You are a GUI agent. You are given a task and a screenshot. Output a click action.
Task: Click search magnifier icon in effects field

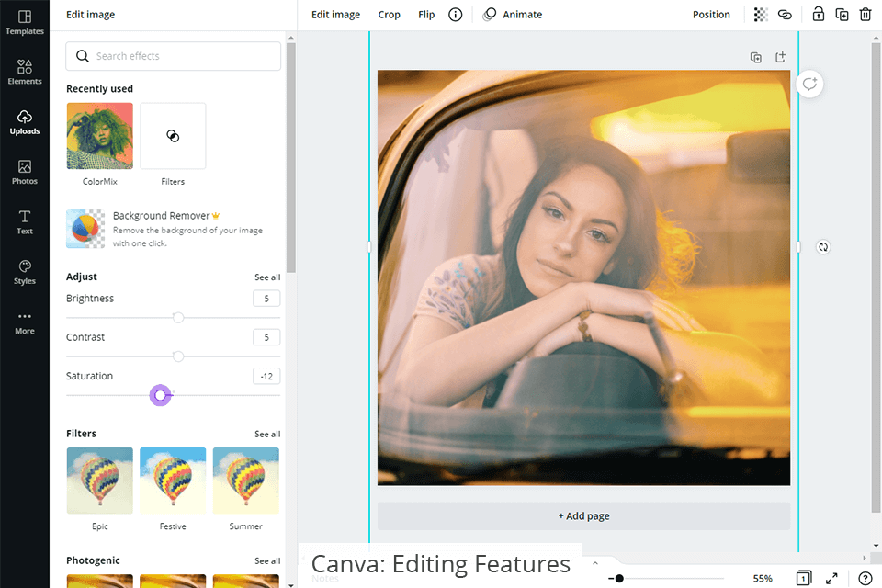[x=82, y=56]
